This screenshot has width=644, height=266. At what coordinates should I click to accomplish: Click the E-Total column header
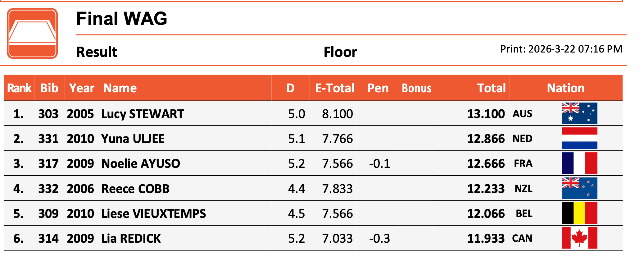coord(334,88)
